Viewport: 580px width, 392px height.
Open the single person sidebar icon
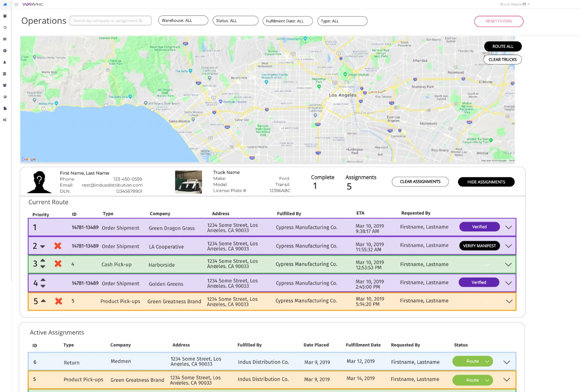coord(5,62)
